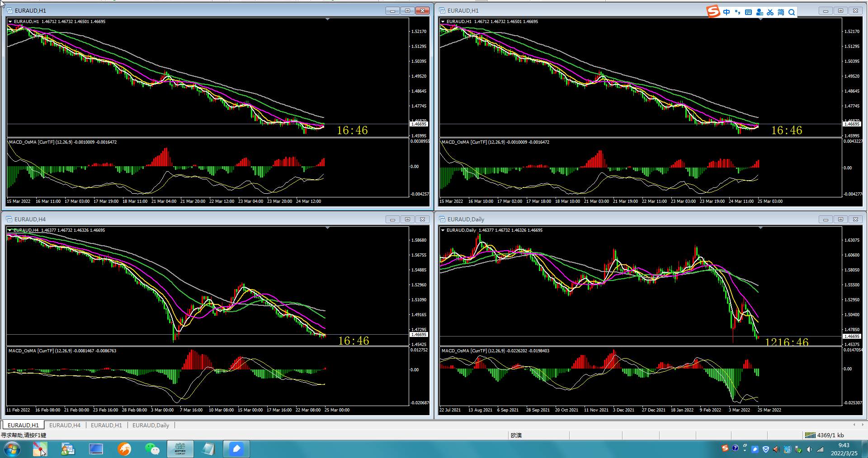Click the EURAUD,Daily window title icon
The width and height of the screenshot is (868, 458).
pos(442,219)
